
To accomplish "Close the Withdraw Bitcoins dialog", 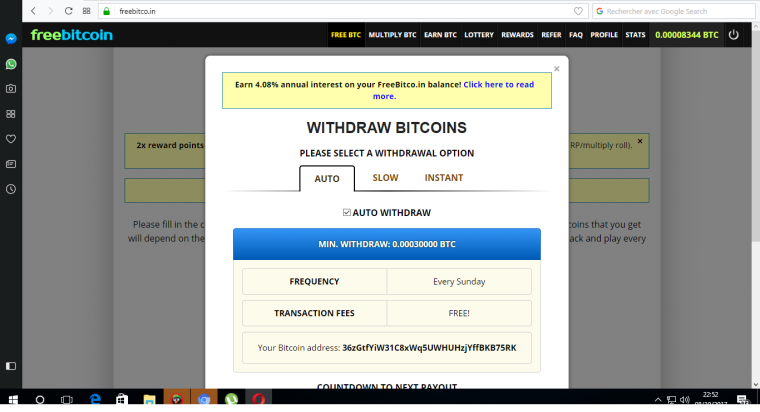I will pyautogui.click(x=557, y=69).
